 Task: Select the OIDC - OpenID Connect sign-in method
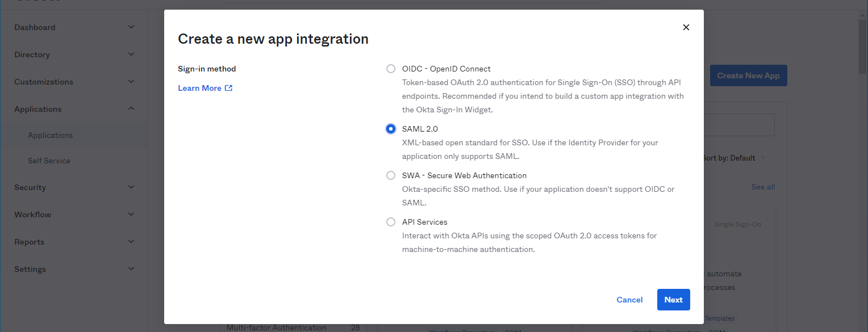point(390,68)
